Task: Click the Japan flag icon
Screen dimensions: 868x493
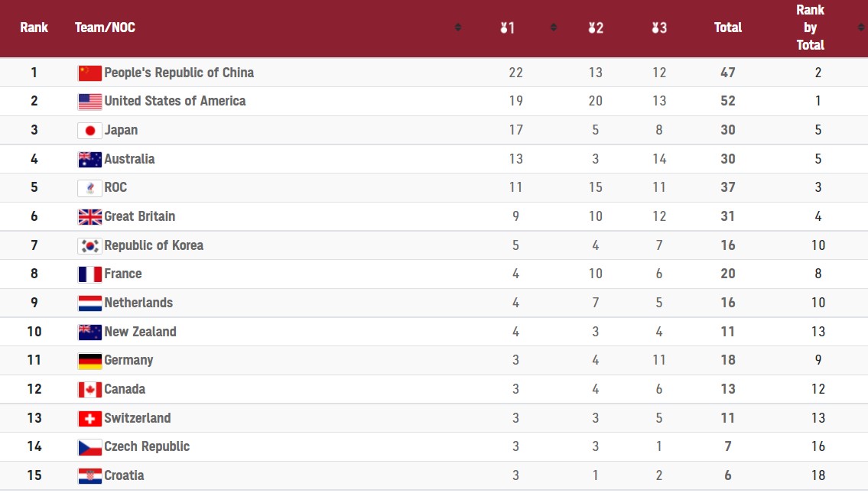Action: 89,131
